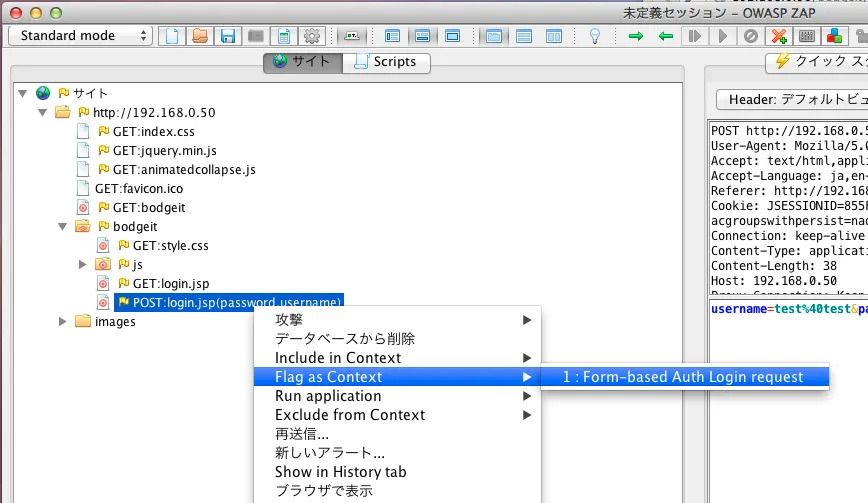This screenshot has width=868, height=503.
Task: Click green left arrow break-on-responses icon
Action: [665, 36]
